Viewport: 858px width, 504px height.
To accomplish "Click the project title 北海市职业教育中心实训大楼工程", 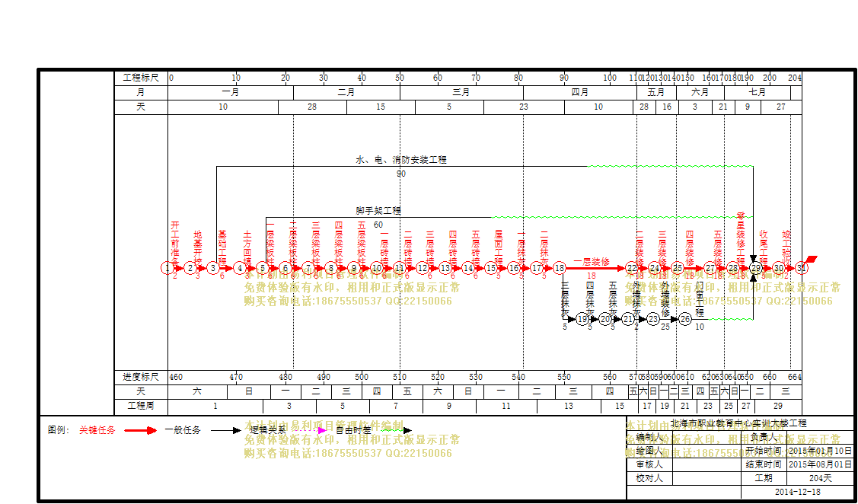I will pyautogui.click(x=738, y=423).
